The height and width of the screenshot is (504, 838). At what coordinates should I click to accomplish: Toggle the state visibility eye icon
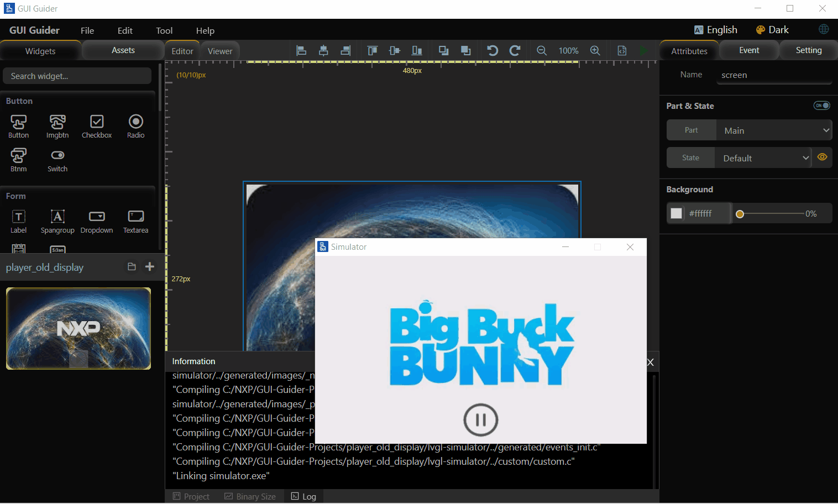click(823, 157)
